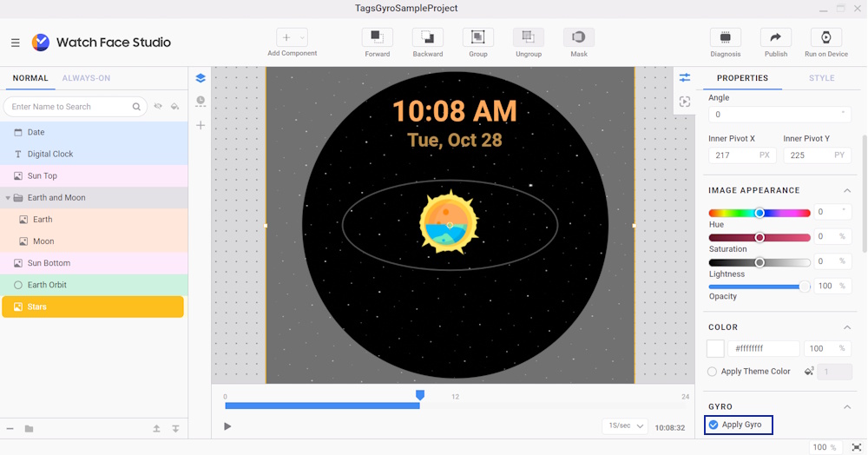Image resolution: width=868 pixels, height=455 pixels.
Task: Open the Diagnosis tool
Action: [x=725, y=37]
